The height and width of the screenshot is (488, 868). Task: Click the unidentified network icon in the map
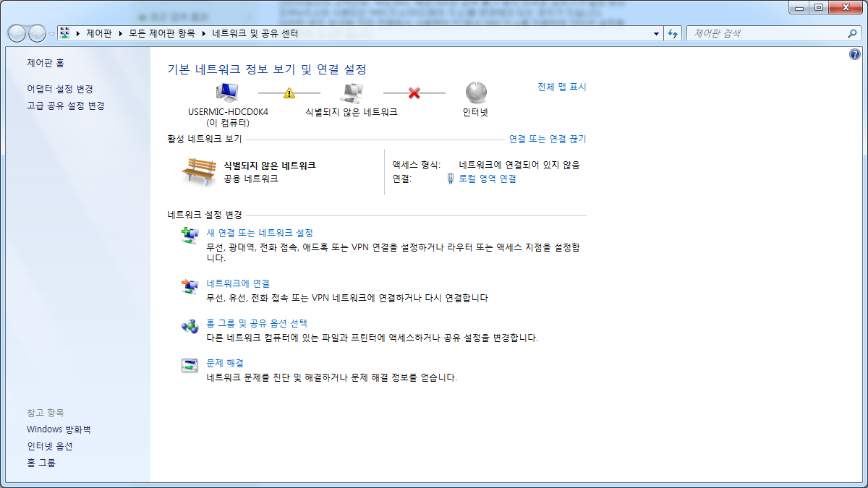(352, 93)
